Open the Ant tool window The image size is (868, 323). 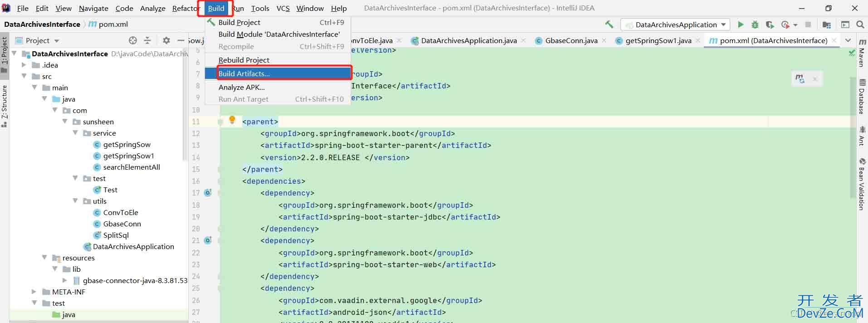coord(862,136)
